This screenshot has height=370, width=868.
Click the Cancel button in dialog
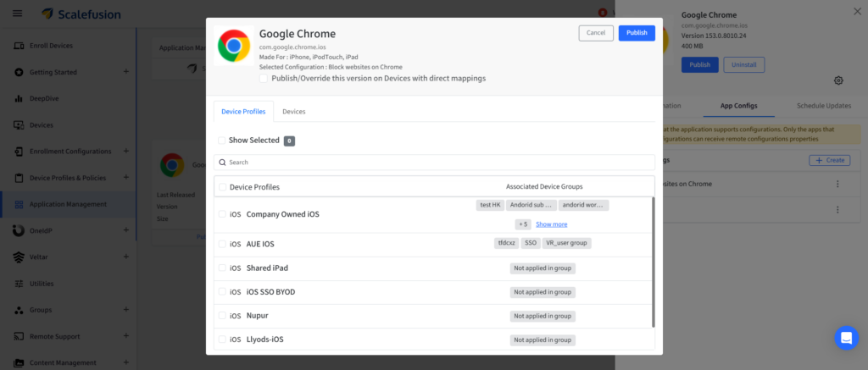(596, 33)
